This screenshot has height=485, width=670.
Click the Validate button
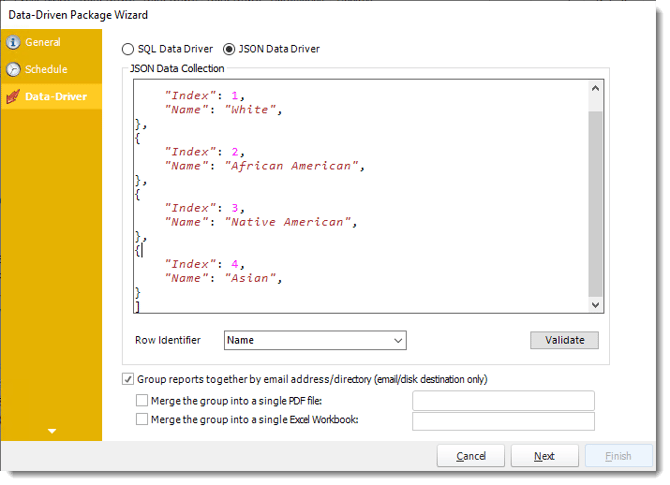564,340
